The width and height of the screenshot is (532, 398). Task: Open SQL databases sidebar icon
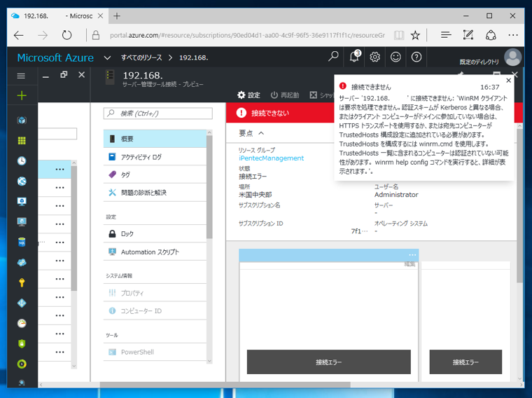[x=22, y=242]
